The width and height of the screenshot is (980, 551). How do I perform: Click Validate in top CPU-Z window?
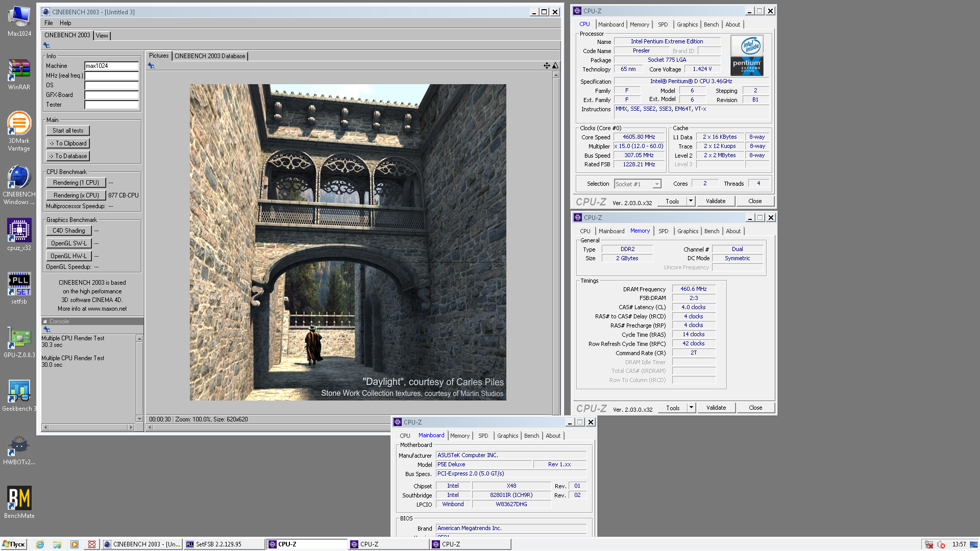[716, 201]
